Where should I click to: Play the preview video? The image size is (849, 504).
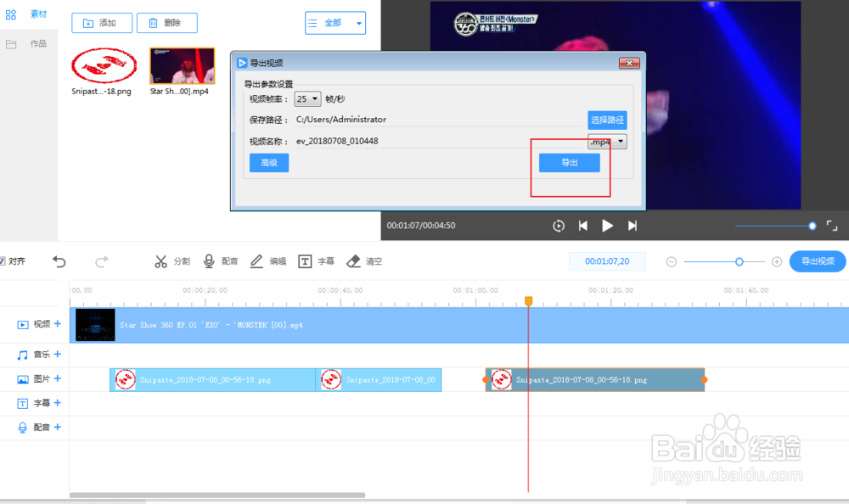pyautogui.click(x=607, y=226)
